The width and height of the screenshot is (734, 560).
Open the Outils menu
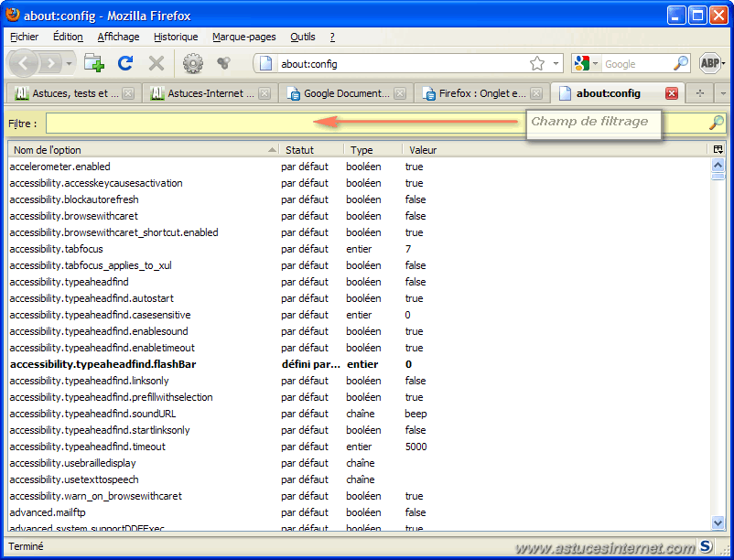(302, 37)
